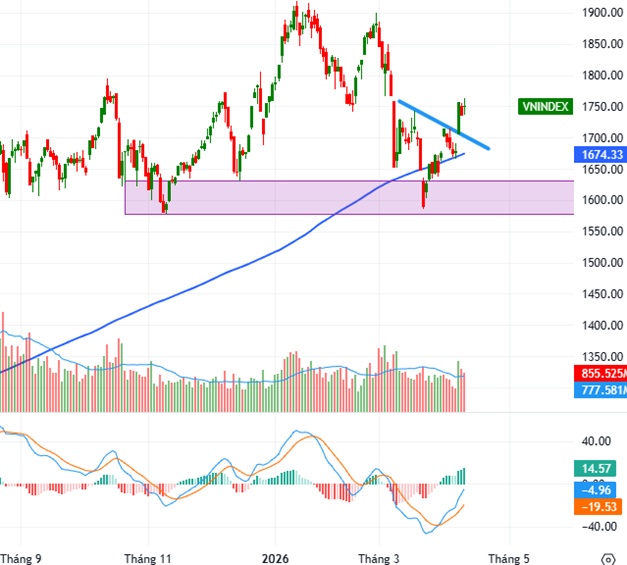
Task: Click the blue 777.581M volume average label
Action: pos(601,389)
